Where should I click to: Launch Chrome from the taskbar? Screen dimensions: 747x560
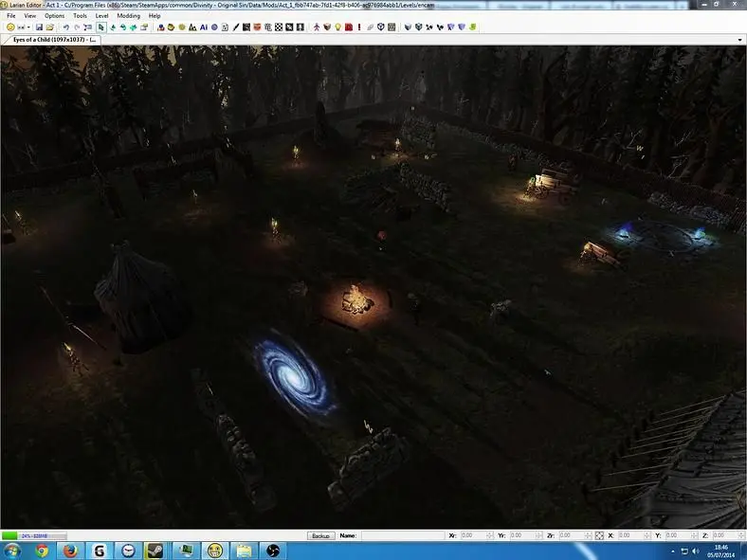click(x=42, y=551)
